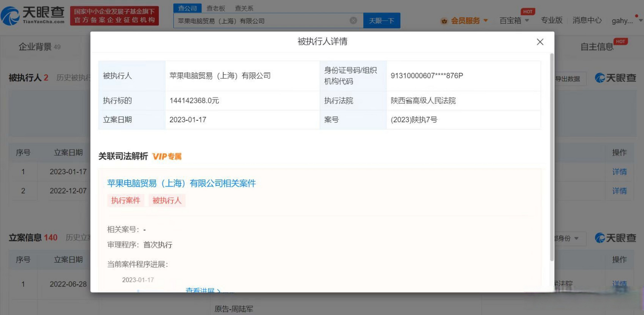Click the 百宝箱 menu label

pyautogui.click(x=510, y=20)
